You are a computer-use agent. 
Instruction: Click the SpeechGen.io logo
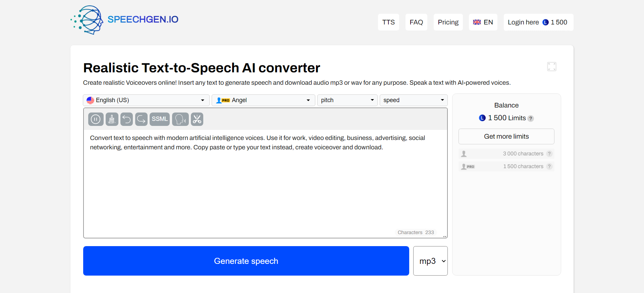[x=124, y=20]
